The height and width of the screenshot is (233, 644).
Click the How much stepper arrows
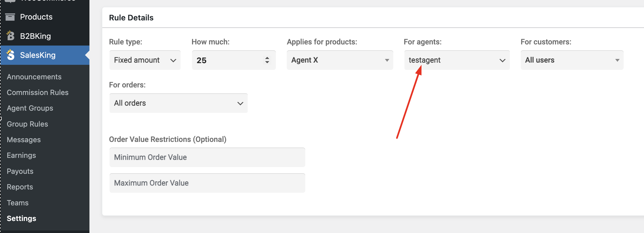[267, 60]
